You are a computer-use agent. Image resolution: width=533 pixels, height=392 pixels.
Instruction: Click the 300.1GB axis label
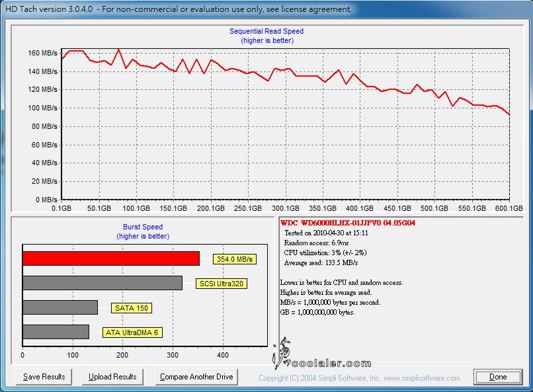coord(286,208)
